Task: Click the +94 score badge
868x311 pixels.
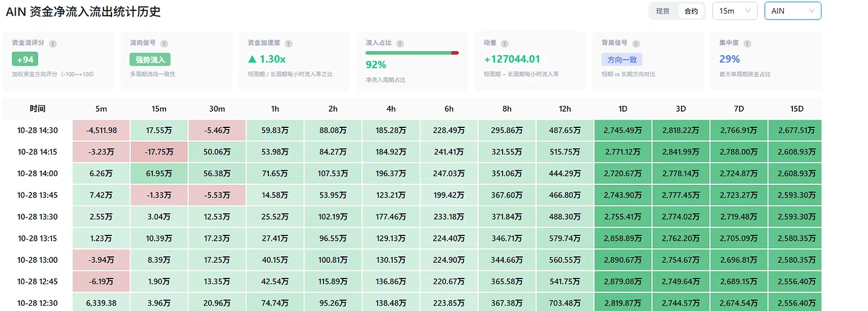Action: 25,59
